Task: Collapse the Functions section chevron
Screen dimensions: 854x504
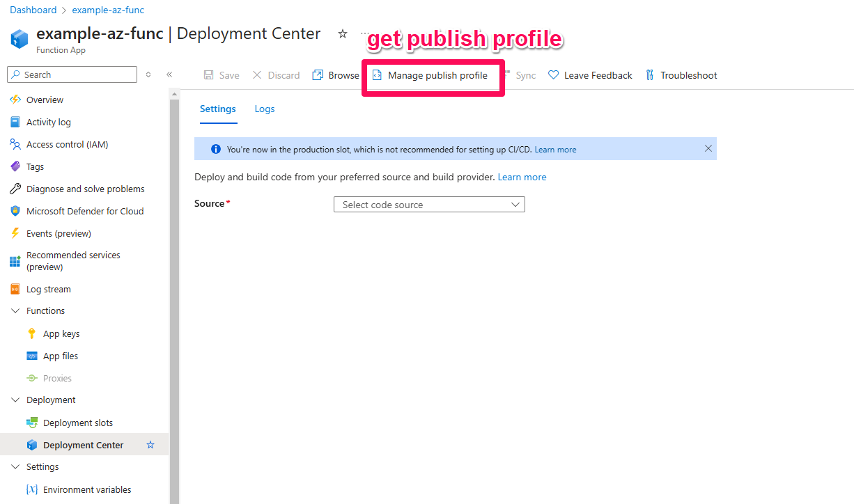Action: (15, 311)
